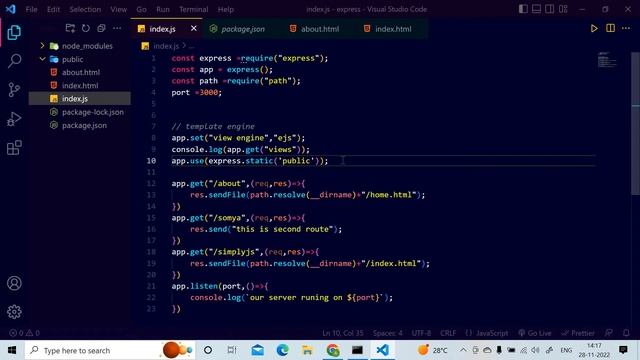The height and width of the screenshot is (360, 640).
Task: Collapse all folders in explorer
Action: (x=101, y=28)
